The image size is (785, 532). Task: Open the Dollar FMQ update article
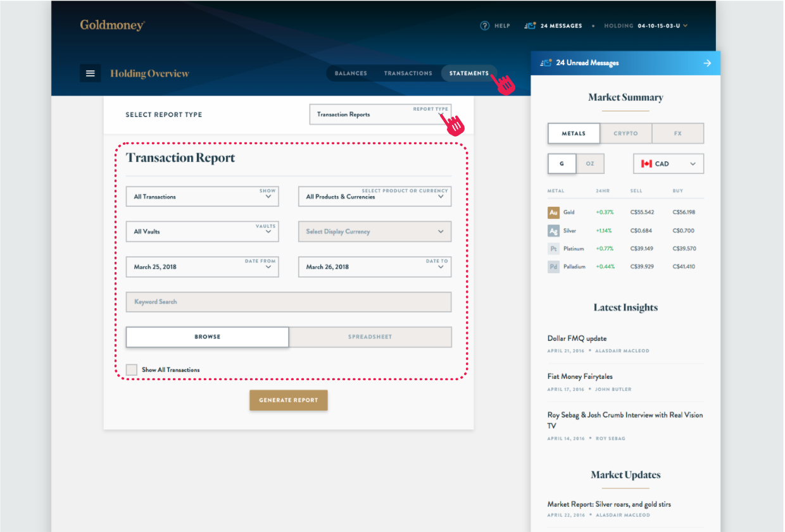[577, 338]
